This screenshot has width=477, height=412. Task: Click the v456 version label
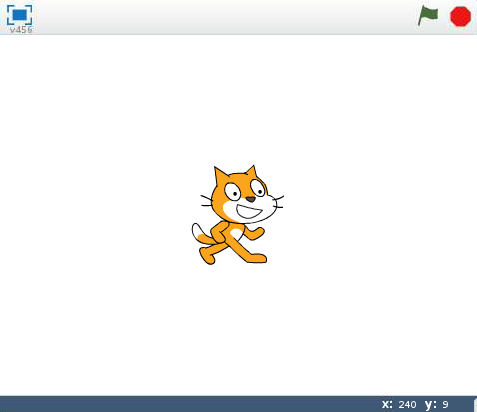[21, 30]
